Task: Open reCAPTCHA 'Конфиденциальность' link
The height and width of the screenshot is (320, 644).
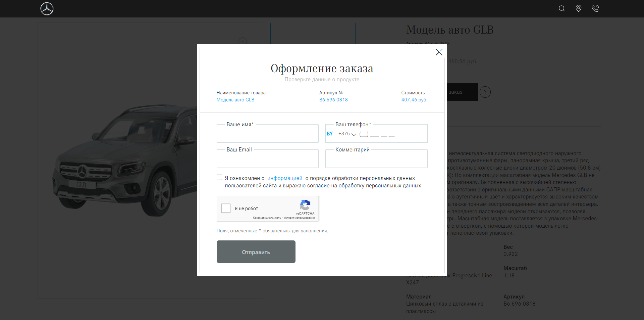Action: [267, 218]
